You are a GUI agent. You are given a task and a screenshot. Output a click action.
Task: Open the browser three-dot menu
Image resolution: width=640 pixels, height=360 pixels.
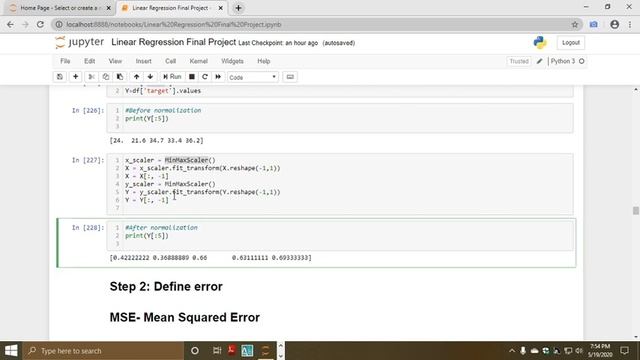pyautogui.click(x=630, y=24)
